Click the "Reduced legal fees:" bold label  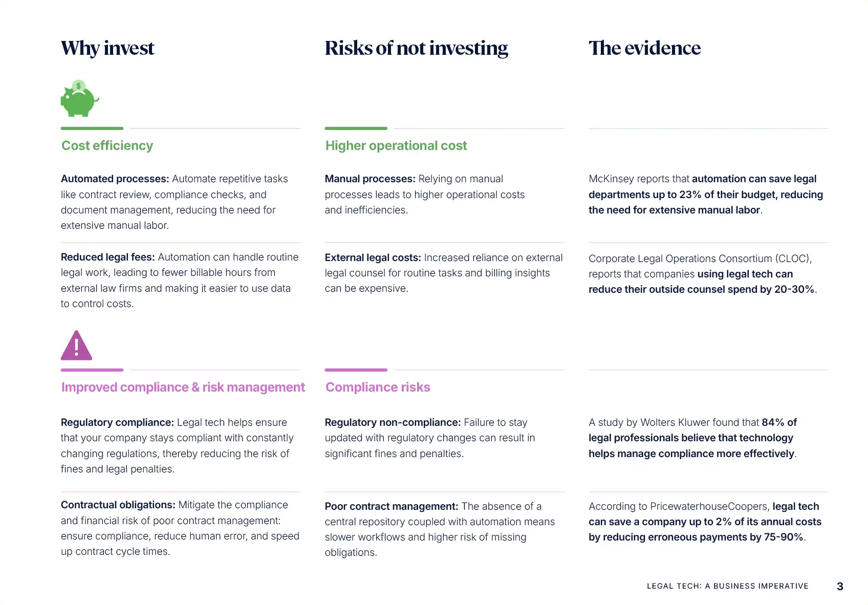click(x=107, y=257)
